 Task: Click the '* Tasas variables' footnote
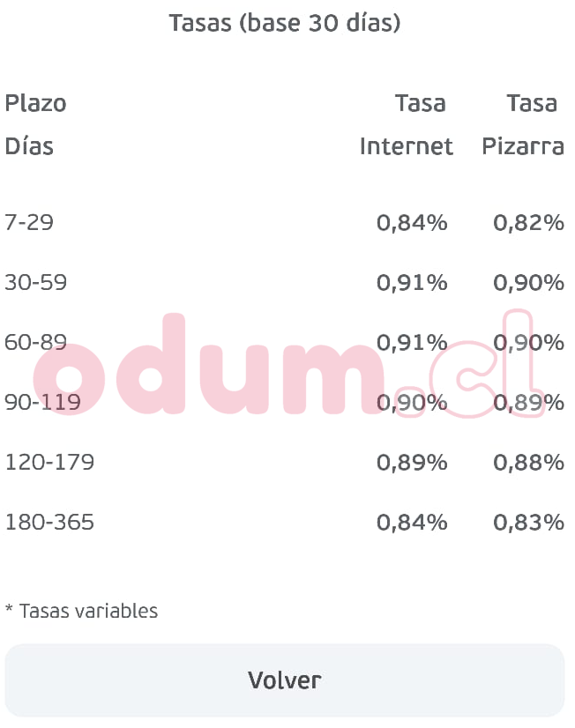pos(81,610)
